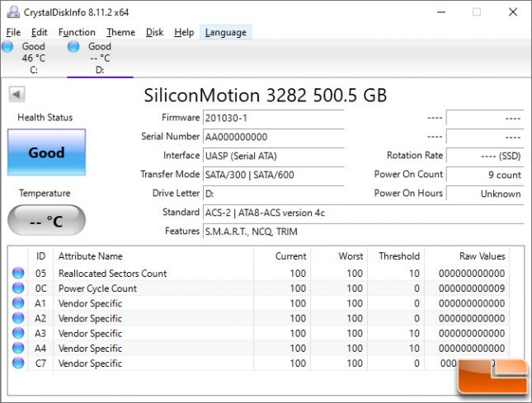
Task: Click the Drive Letter field D:
Action: [x=274, y=194]
